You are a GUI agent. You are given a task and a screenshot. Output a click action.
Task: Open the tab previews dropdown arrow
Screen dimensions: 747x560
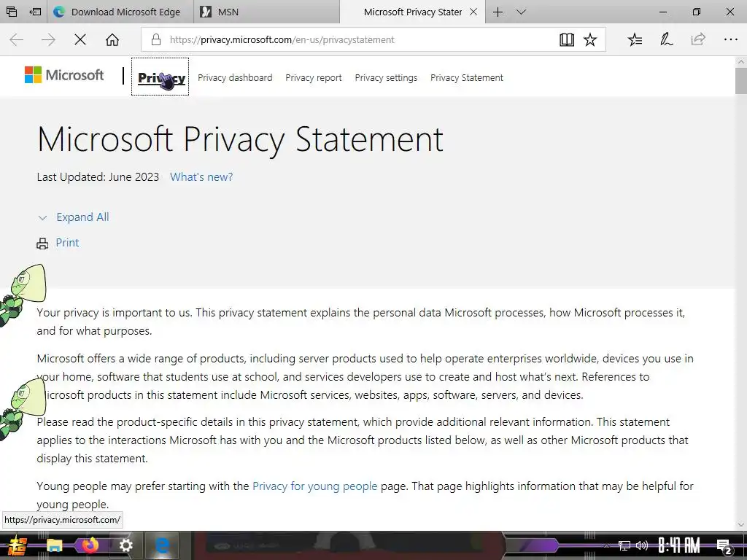tap(521, 12)
